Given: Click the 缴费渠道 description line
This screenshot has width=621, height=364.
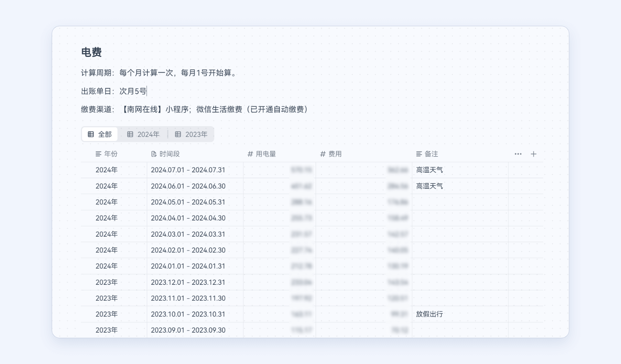Looking at the screenshot, I should tap(195, 109).
